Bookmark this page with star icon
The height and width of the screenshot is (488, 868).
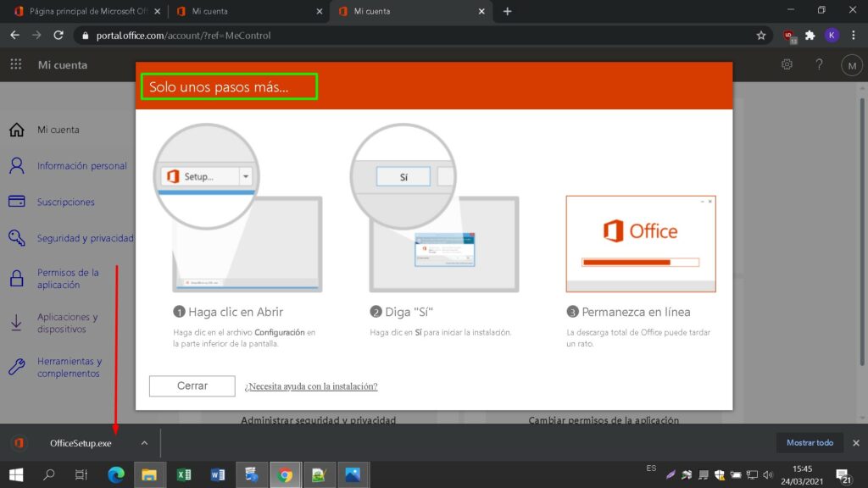click(x=760, y=36)
